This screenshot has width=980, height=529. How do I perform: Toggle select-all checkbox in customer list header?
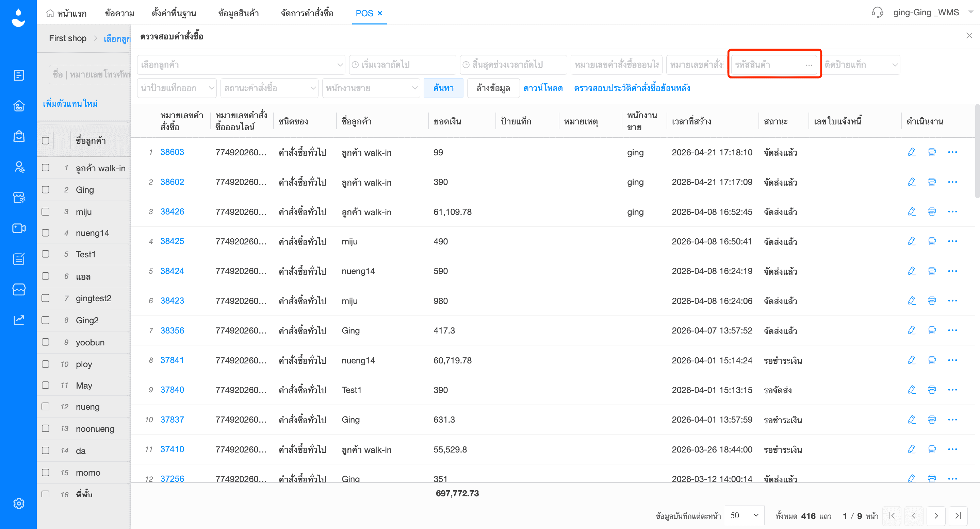click(45, 141)
